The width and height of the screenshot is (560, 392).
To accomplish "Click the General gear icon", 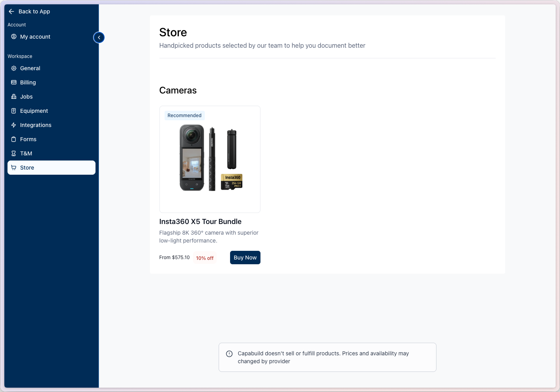I will click(x=14, y=68).
